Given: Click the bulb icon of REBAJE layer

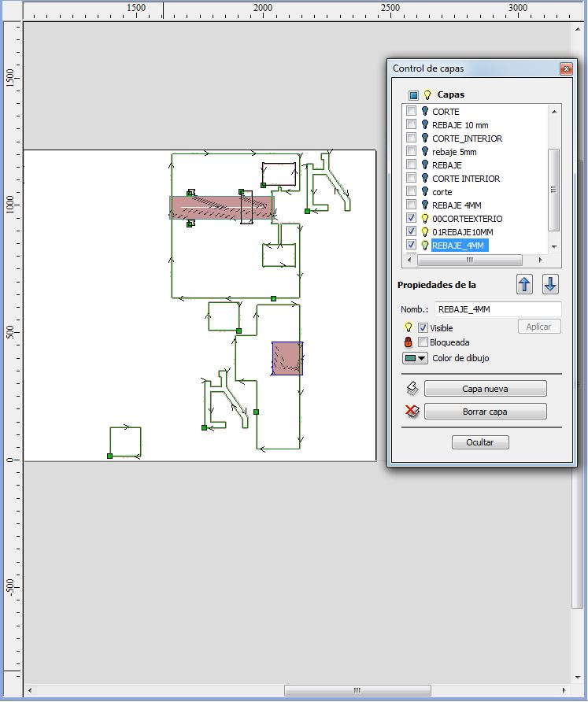Looking at the screenshot, I should pos(425,164).
